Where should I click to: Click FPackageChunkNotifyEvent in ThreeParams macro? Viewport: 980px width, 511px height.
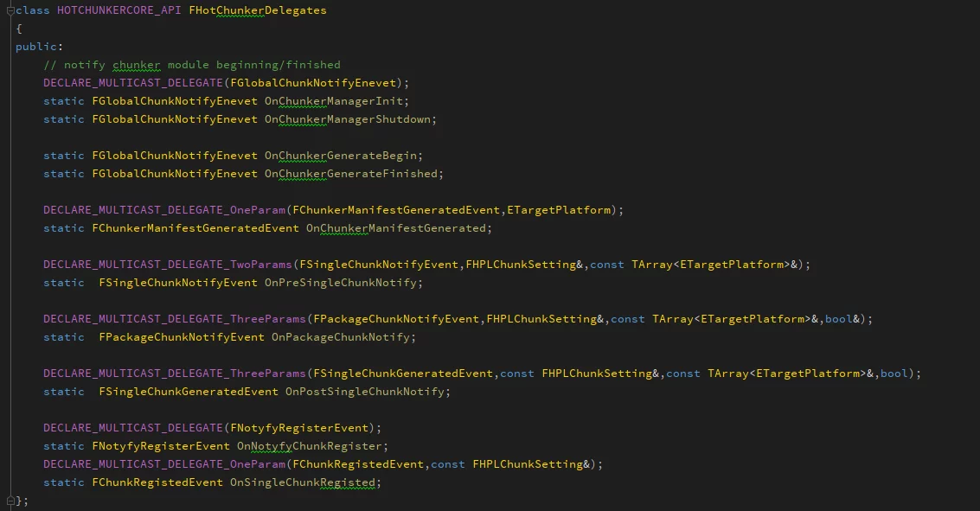[x=396, y=318]
